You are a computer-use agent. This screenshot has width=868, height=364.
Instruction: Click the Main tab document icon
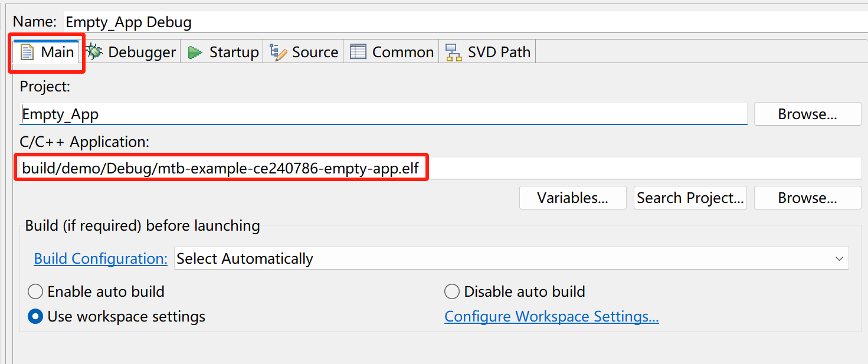(27, 53)
